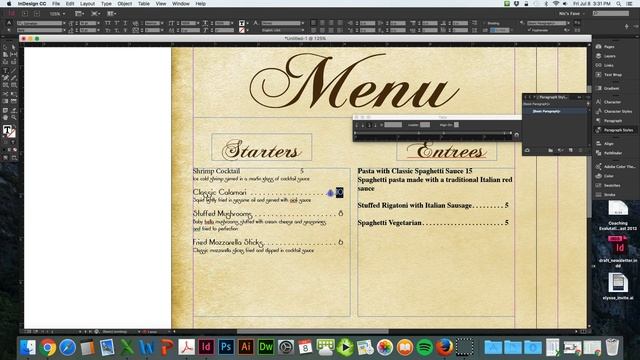Open the Type menu
Viewport: 640px width, 360px height.
[106, 4]
